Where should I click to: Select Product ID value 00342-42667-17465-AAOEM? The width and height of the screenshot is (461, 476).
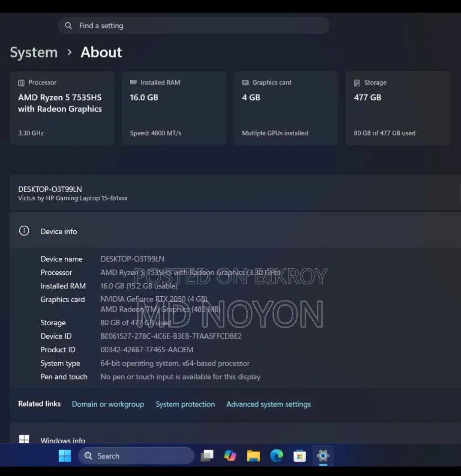(147, 350)
